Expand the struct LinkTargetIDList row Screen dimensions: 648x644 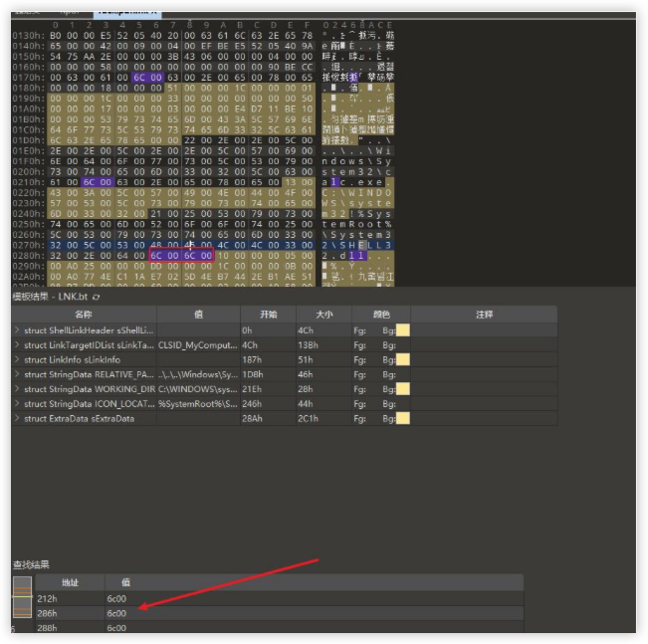coord(17,344)
